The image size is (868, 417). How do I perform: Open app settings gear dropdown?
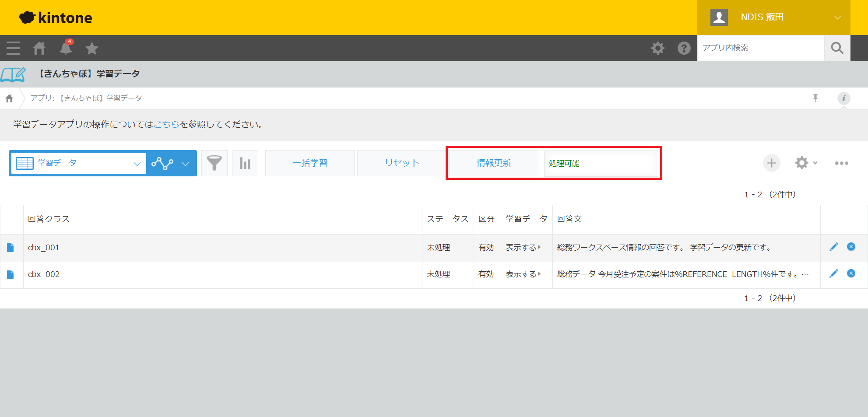[805, 163]
